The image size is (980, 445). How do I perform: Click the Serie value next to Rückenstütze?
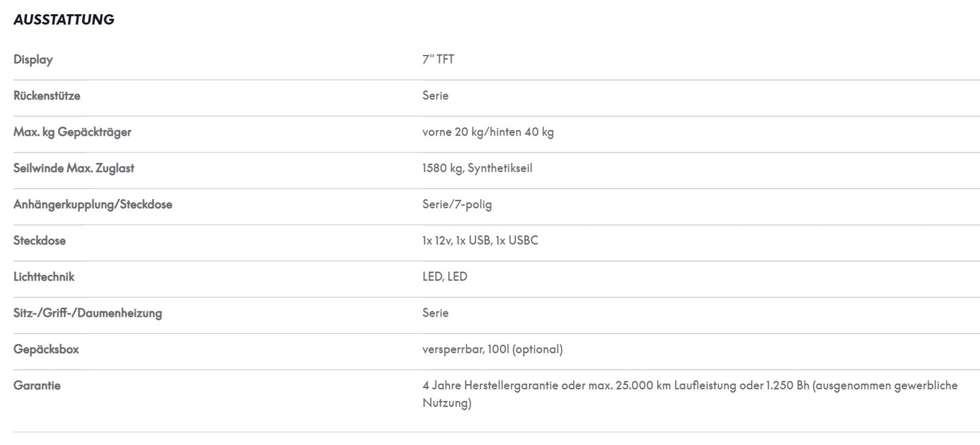point(435,96)
